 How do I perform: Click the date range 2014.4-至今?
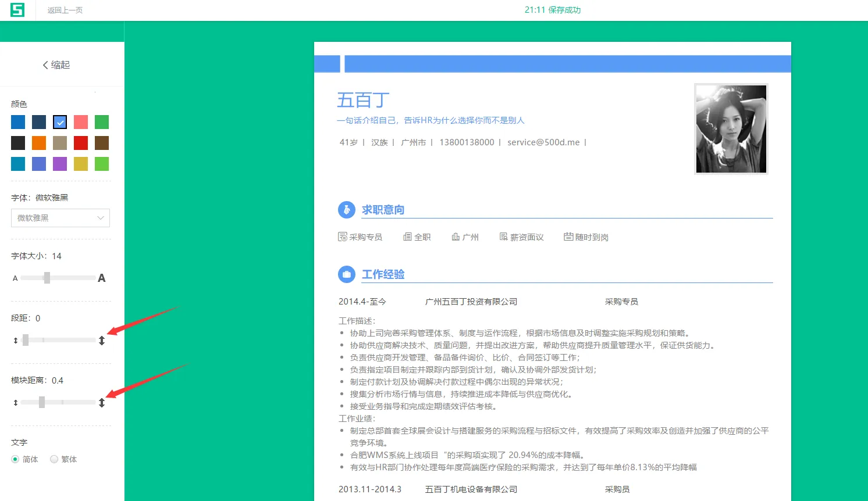[x=362, y=302]
